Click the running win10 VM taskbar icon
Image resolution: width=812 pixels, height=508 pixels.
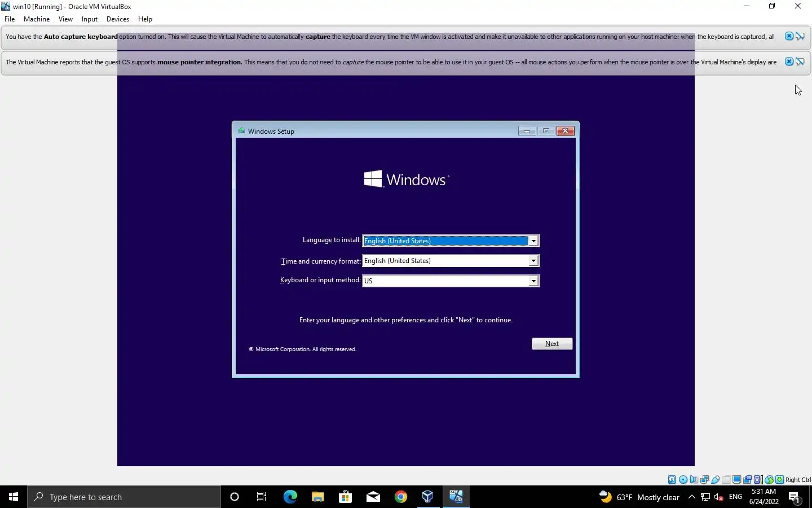pos(456,497)
